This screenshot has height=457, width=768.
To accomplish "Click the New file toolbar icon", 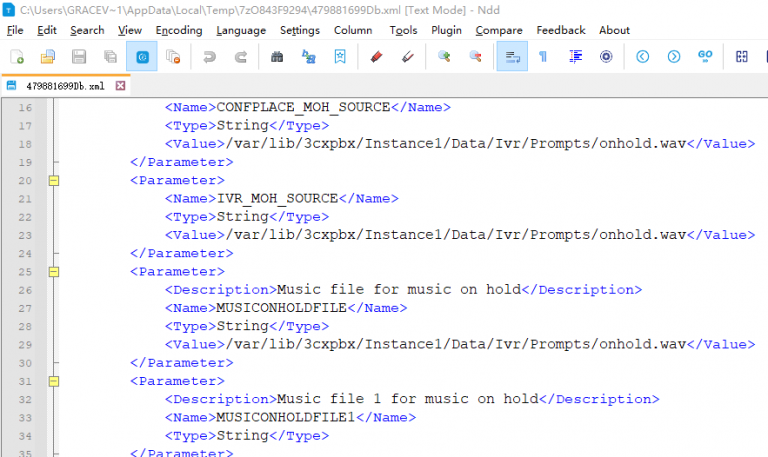I will point(17,57).
